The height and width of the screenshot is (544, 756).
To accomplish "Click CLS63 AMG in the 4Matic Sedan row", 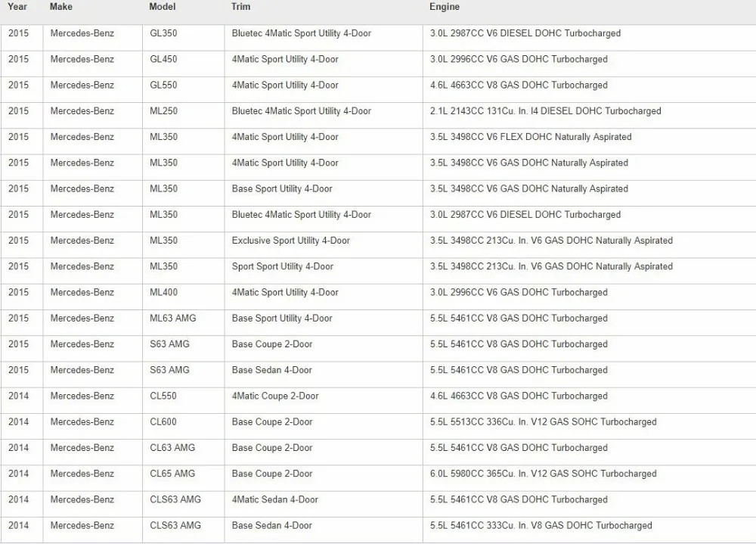I will click(x=175, y=499).
